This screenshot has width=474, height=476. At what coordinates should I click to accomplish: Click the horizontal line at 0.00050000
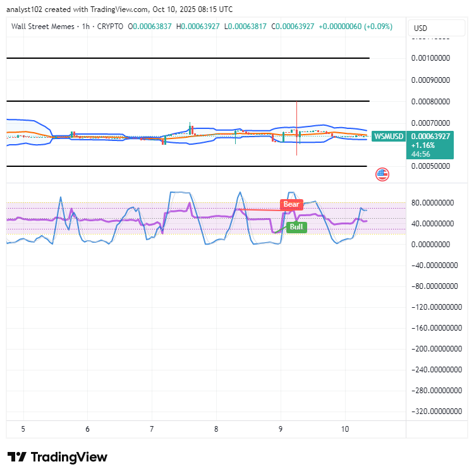point(186,166)
